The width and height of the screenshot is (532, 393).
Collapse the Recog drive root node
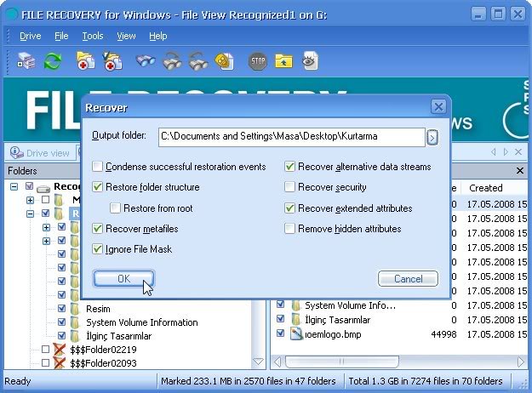(x=14, y=186)
